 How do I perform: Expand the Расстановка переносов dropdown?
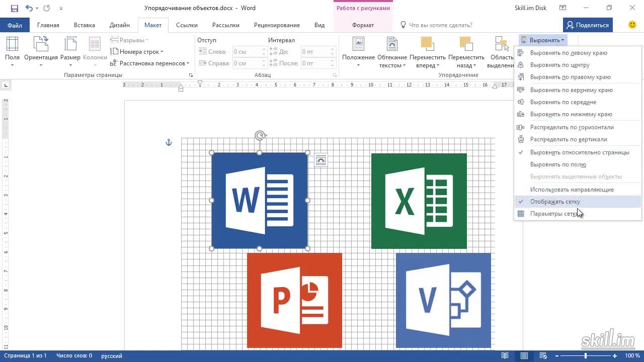click(149, 63)
